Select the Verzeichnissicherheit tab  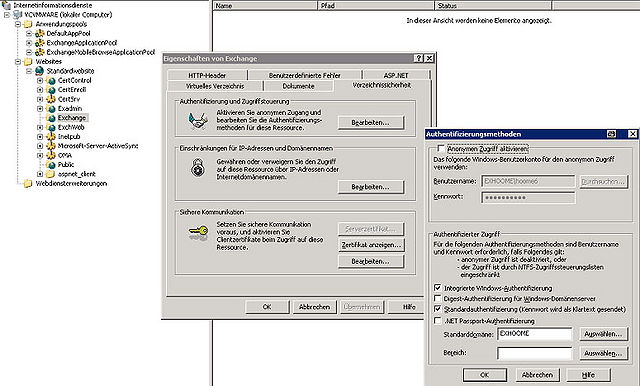pos(382,85)
